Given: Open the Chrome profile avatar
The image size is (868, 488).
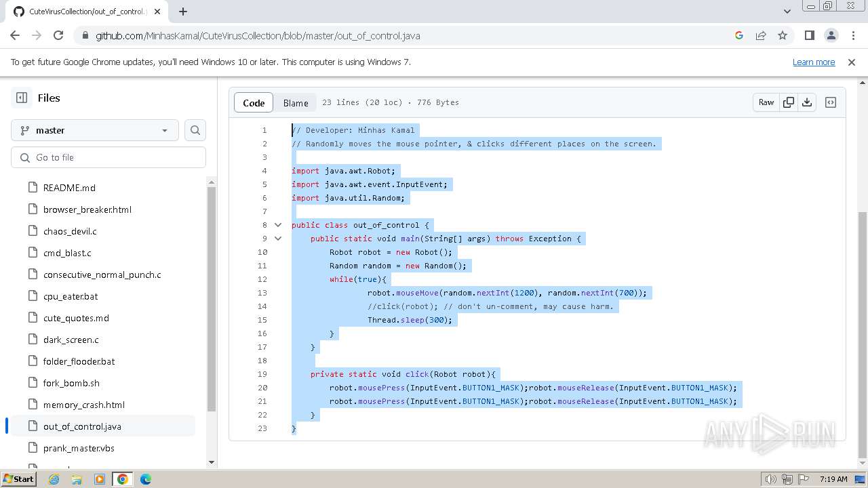Looking at the screenshot, I should [x=831, y=35].
